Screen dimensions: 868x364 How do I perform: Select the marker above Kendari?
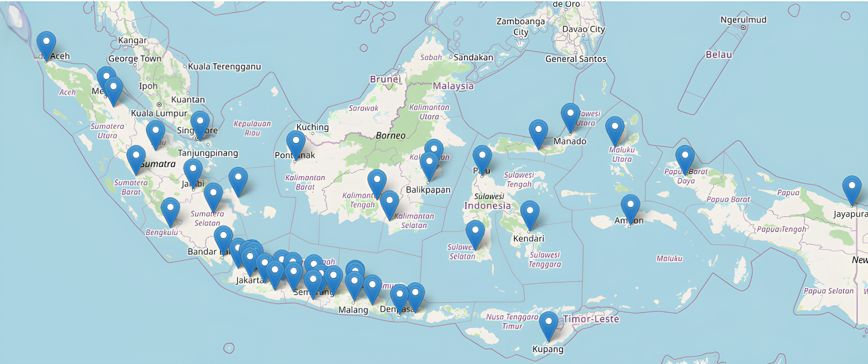pyautogui.click(x=530, y=214)
